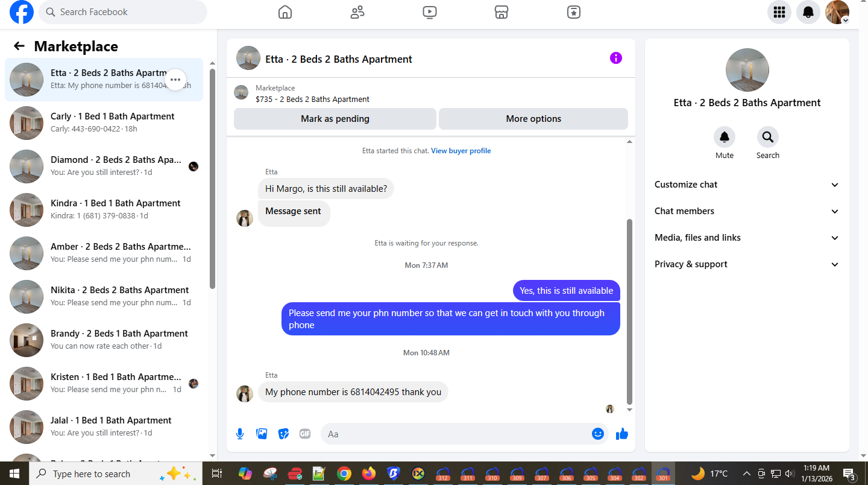The width and height of the screenshot is (868, 485).
Task: Open Carly 1 Bed 1 Bath conversation
Action: tap(104, 123)
